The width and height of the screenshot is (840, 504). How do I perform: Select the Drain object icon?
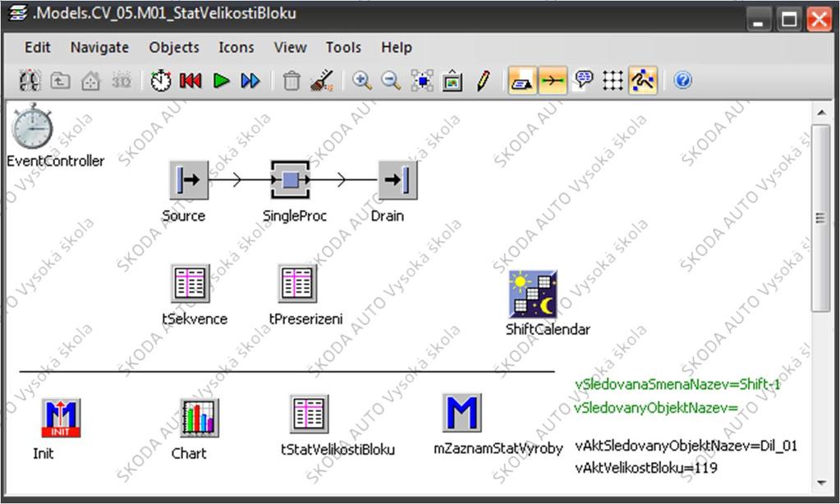pyautogui.click(x=398, y=181)
